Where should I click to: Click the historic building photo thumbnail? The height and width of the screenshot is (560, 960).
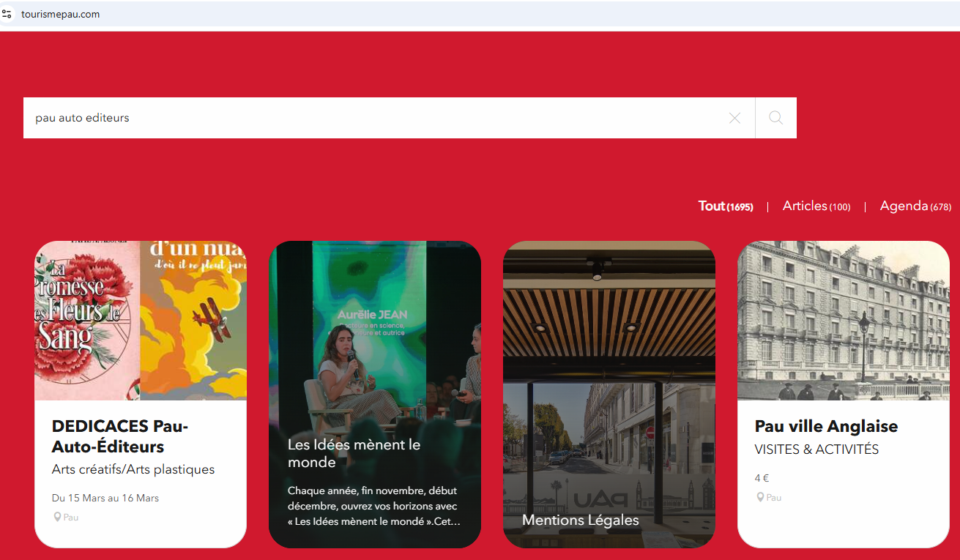click(843, 321)
